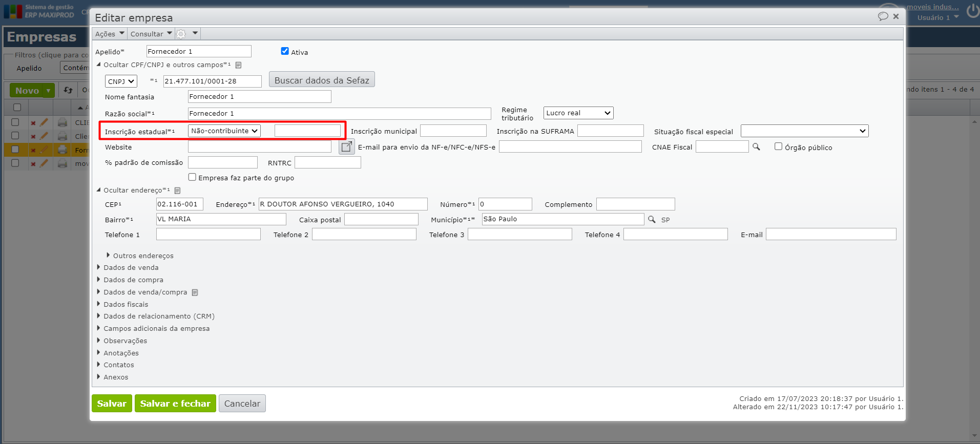The height and width of the screenshot is (444, 980).
Task: Click the note icon beside Ocultar endereço
Action: tap(178, 191)
